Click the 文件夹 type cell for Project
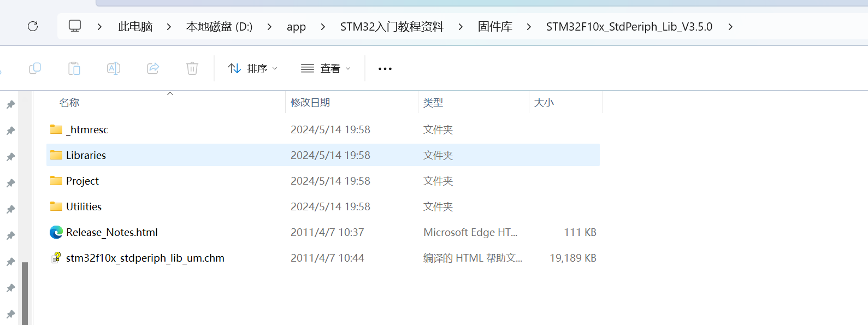The width and height of the screenshot is (868, 325). pos(438,181)
